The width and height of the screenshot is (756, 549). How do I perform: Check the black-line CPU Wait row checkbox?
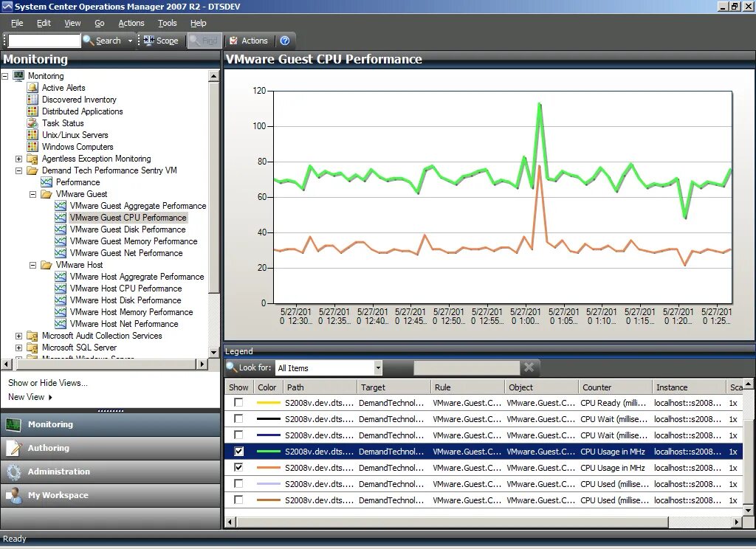pyautogui.click(x=238, y=418)
